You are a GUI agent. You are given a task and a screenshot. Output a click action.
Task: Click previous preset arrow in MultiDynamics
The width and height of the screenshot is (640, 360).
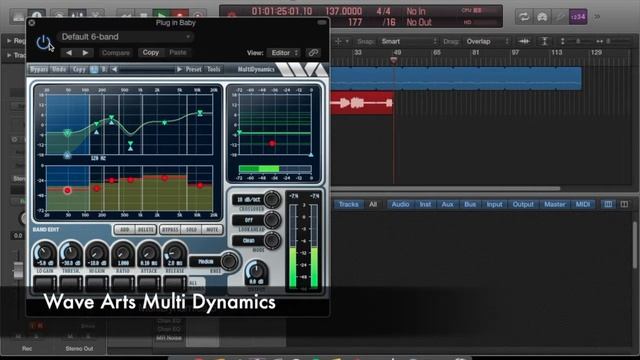tap(115, 69)
